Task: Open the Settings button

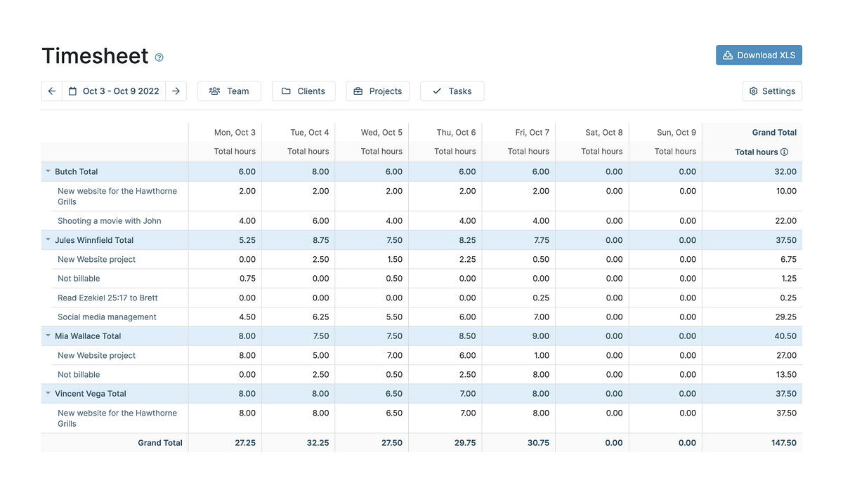Action: pos(772,91)
